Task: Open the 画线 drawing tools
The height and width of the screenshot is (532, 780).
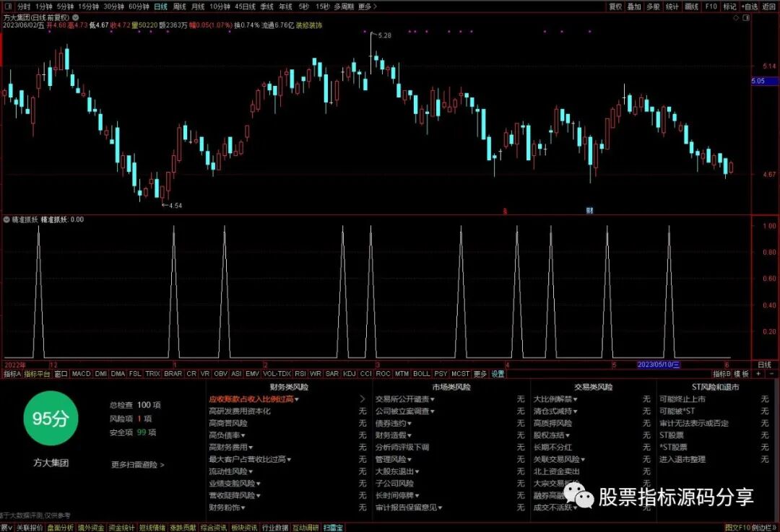Action: 691,6
